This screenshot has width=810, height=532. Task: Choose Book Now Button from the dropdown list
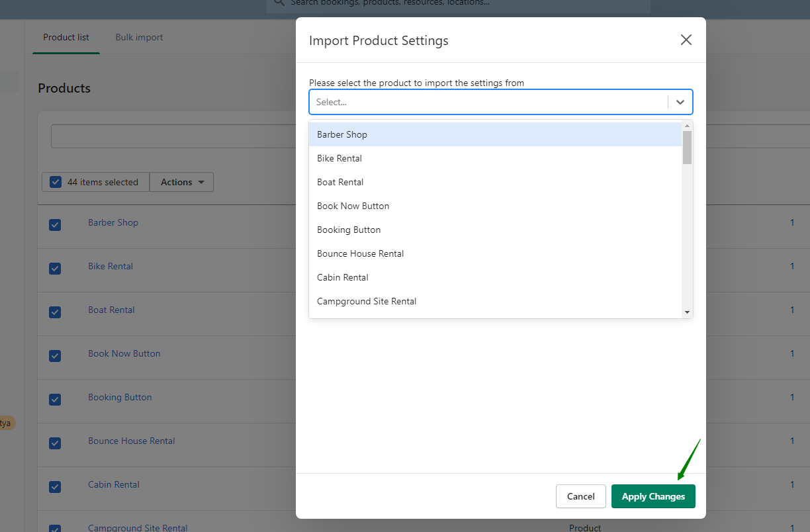click(x=496, y=206)
